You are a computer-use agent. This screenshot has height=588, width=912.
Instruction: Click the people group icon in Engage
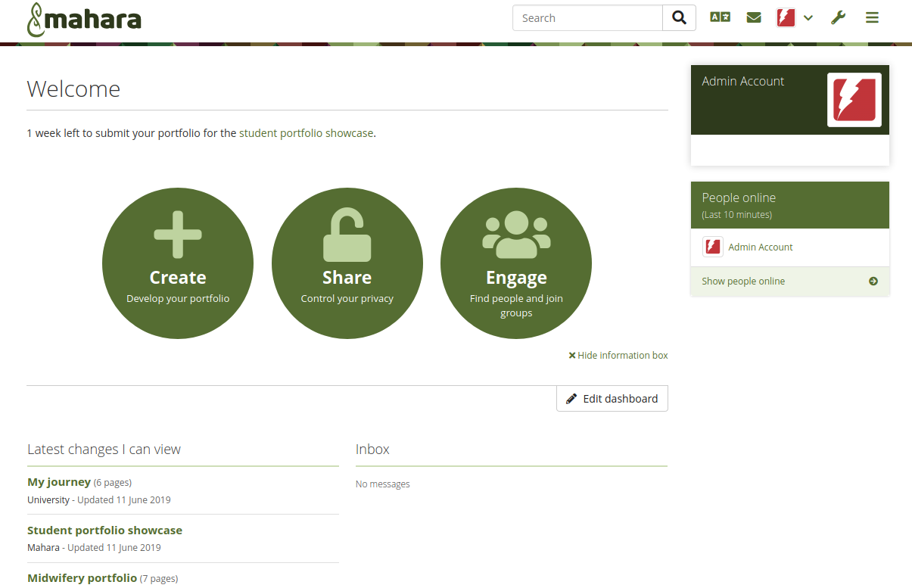pyautogui.click(x=516, y=235)
